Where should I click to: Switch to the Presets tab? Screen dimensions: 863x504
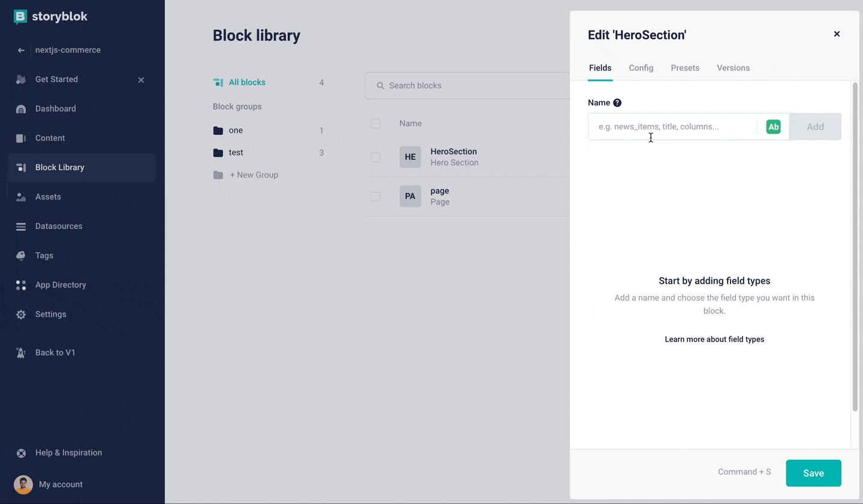685,68
